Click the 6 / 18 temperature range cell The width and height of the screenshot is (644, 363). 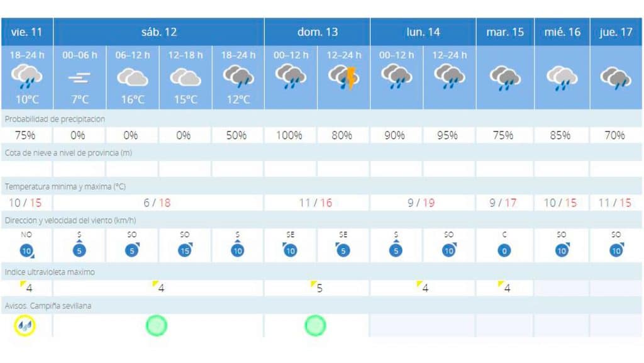point(157,203)
